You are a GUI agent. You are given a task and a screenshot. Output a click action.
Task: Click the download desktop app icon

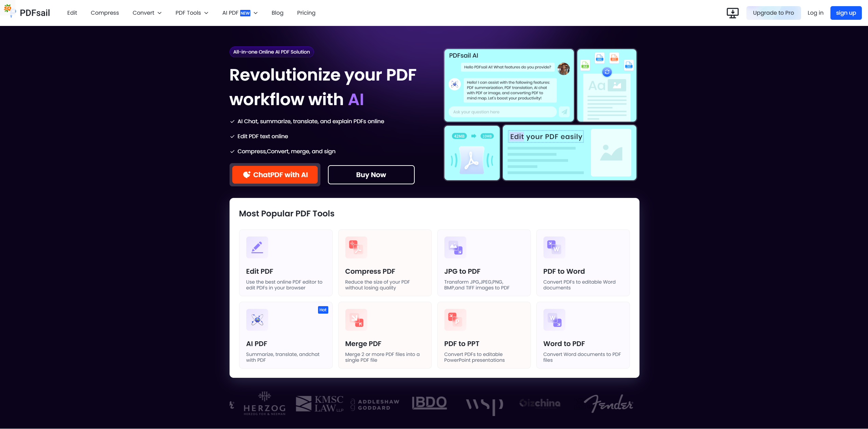click(x=732, y=13)
